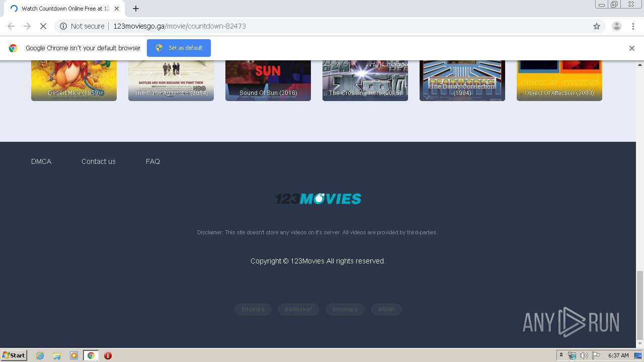Open The Case Against 8 (2014) thumbnail
The width and height of the screenshot is (644, 362).
pyautogui.click(x=171, y=80)
